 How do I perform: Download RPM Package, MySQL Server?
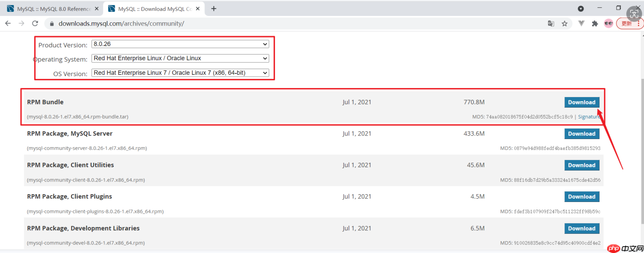click(x=582, y=134)
